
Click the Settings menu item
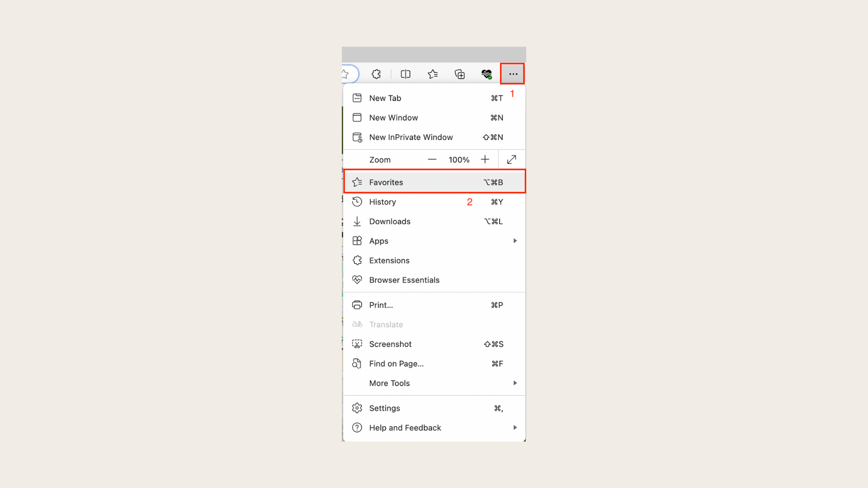point(434,408)
